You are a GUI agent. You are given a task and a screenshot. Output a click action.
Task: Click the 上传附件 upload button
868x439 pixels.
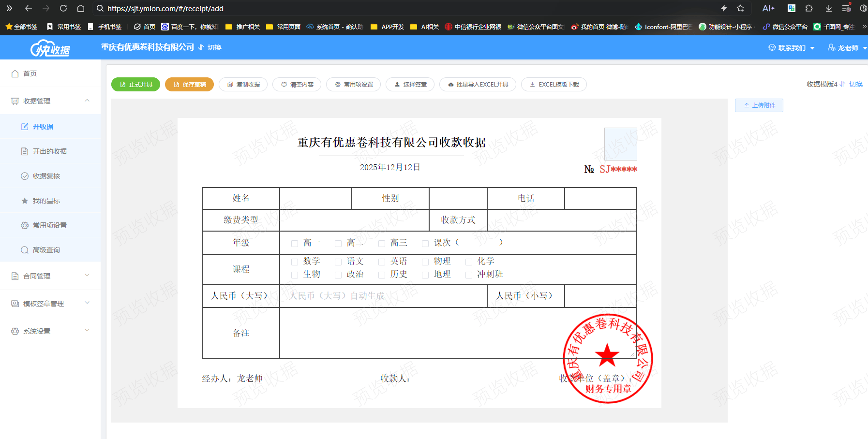759,105
